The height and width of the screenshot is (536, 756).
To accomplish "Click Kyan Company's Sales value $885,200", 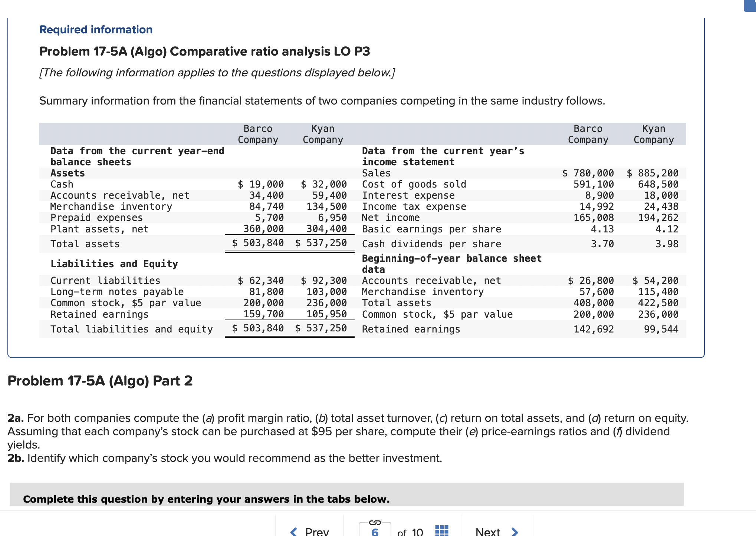I will tap(653, 173).
